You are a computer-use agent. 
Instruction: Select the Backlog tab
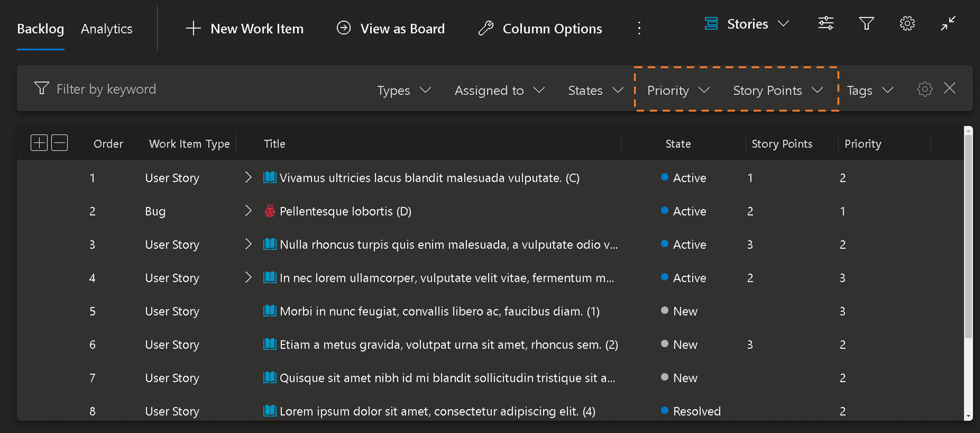40,28
